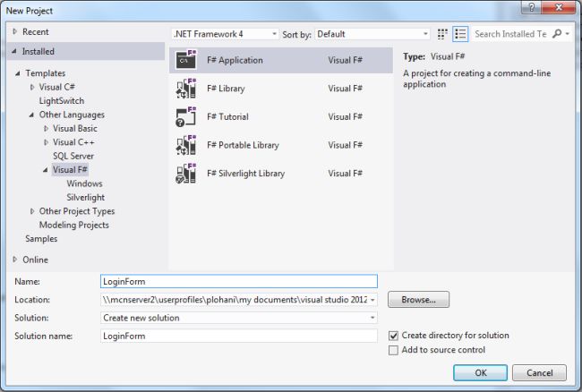Expand the Visual C# node arrow

(x=32, y=87)
